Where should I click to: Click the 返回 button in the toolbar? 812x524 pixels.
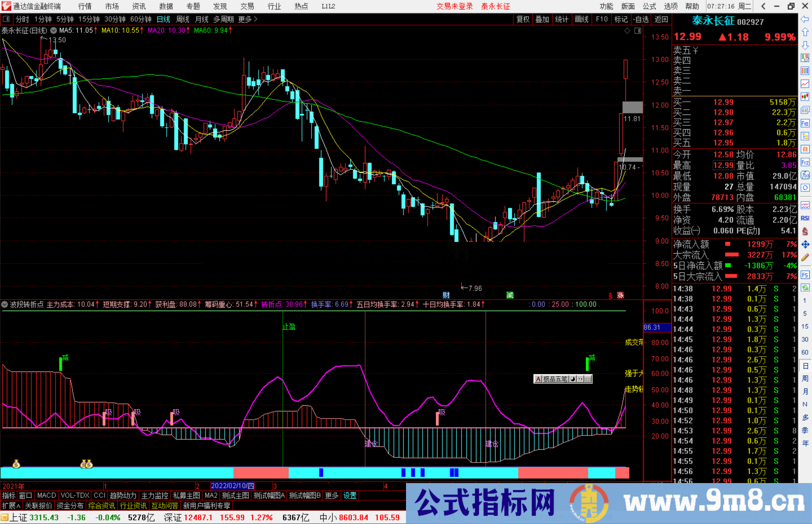pyautogui.click(x=661, y=19)
